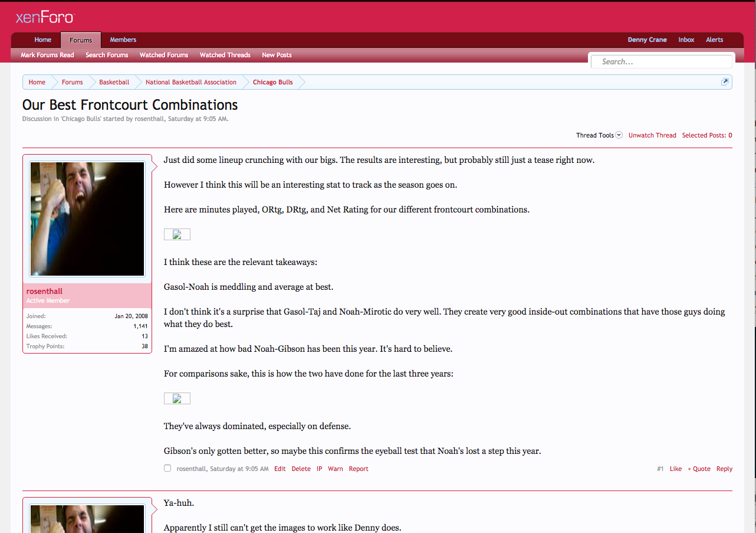Switch to the Members tab

click(123, 40)
